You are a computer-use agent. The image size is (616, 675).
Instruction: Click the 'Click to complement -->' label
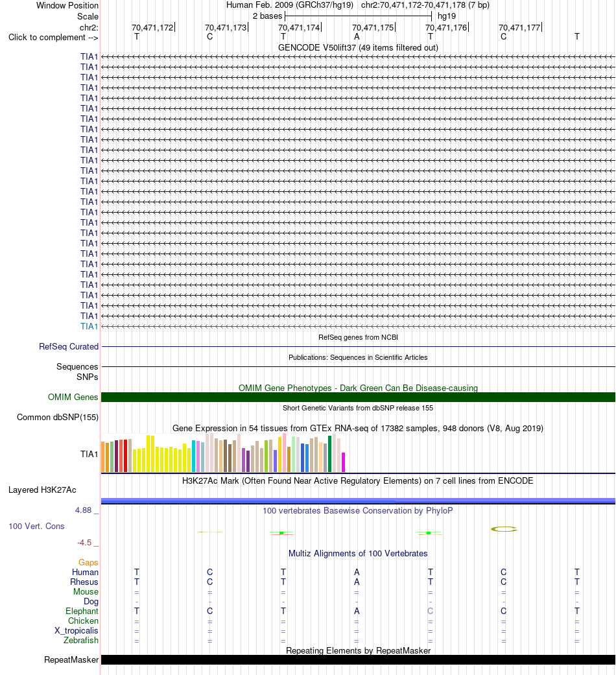click(53, 38)
